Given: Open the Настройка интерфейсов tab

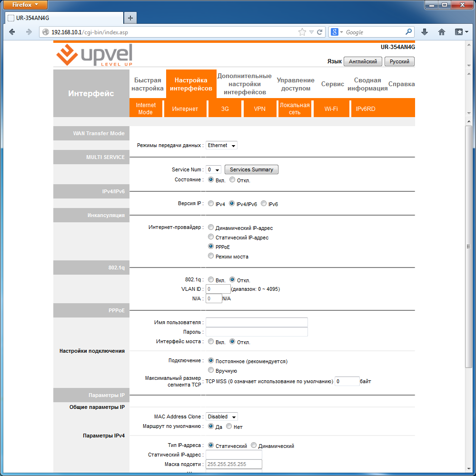Looking at the screenshot, I should (x=191, y=84).
